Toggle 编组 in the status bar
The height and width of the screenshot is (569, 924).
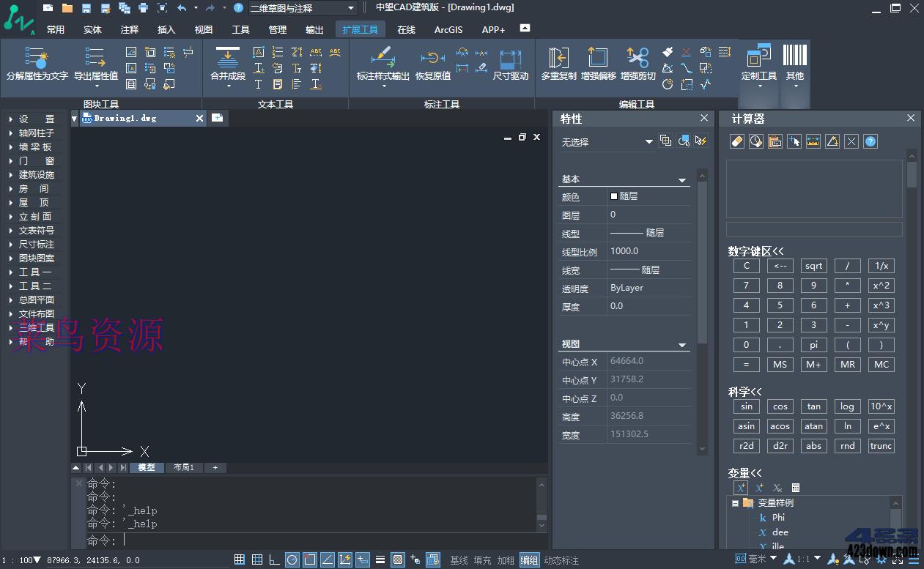point(528,560)
